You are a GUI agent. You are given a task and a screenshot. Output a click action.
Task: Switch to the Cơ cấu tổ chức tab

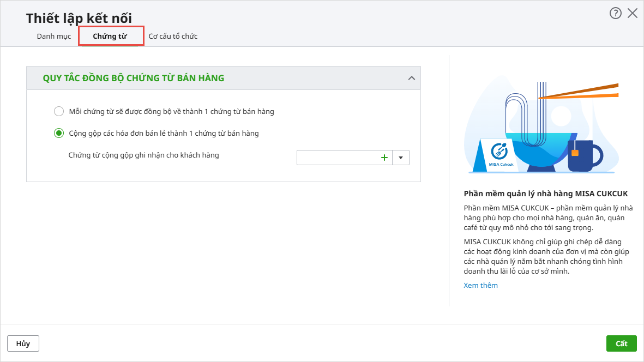pyautogui.click(x=173, y=37)
